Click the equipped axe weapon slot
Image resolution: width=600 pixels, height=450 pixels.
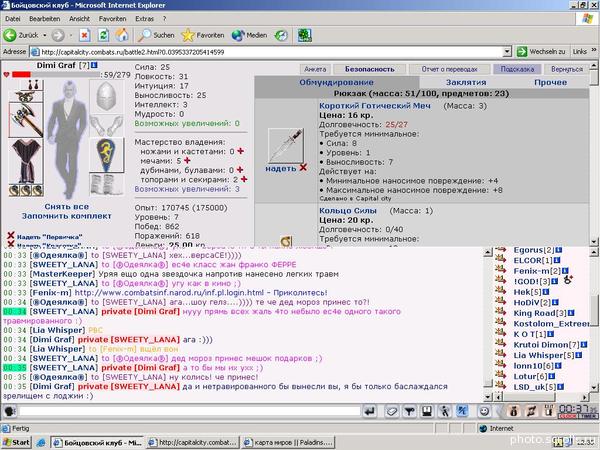tap(26, 120)
